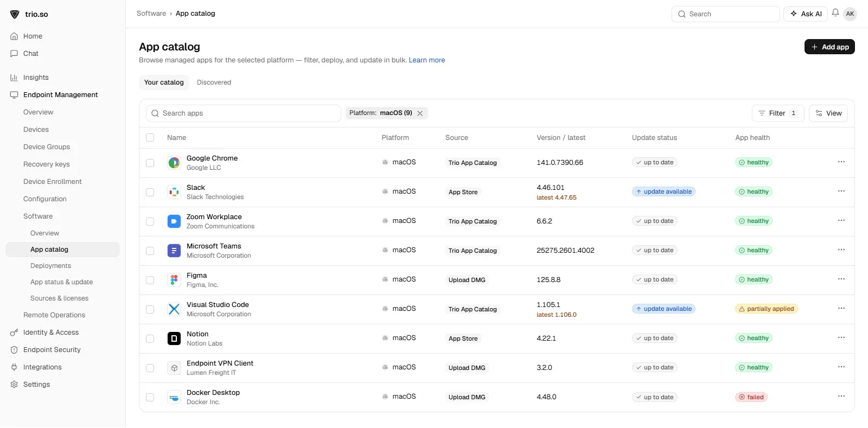Click the Zoom Workplace app icon
The image size is (868, 428).
click(x=174, y=221)
